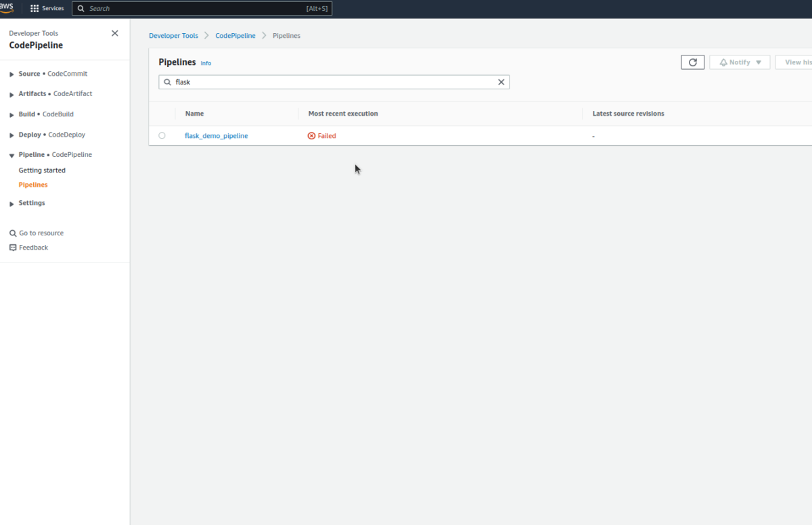Viewport: 812px width, 525px height.
Task: Click the Failed status icon for flask_demo_pipeline
Action: click(x=311, y=135)
